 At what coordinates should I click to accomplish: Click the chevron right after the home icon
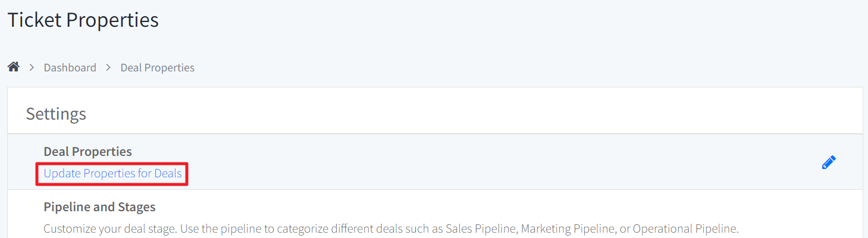pyautogui.click(x=32, y=68)
